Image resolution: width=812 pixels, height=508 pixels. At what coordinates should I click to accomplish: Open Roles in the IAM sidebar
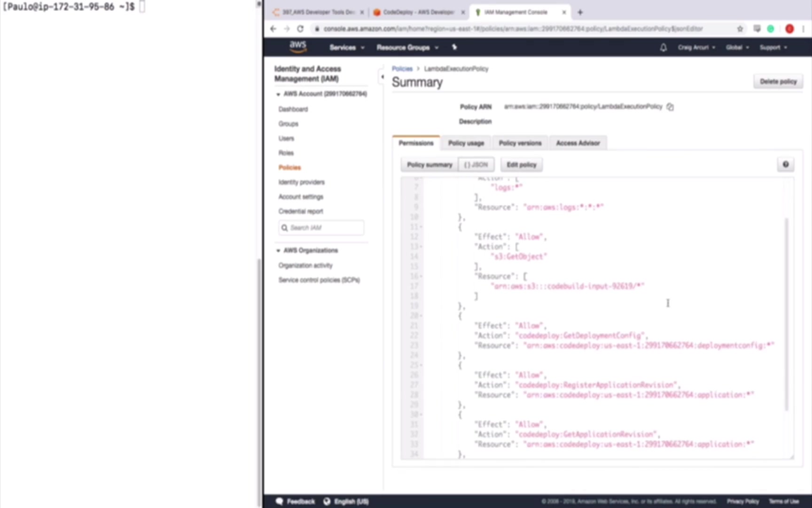coord(286,153)
